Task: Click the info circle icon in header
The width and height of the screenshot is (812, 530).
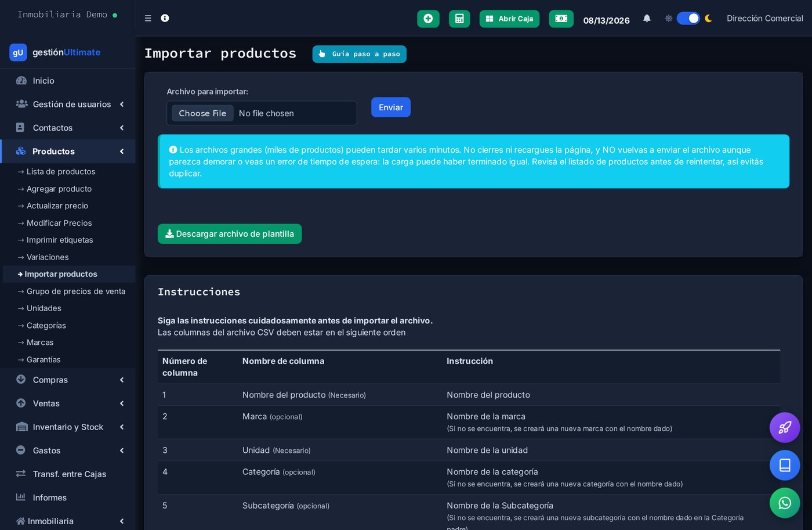Action: pyautogui.click(x=165, y=18)
